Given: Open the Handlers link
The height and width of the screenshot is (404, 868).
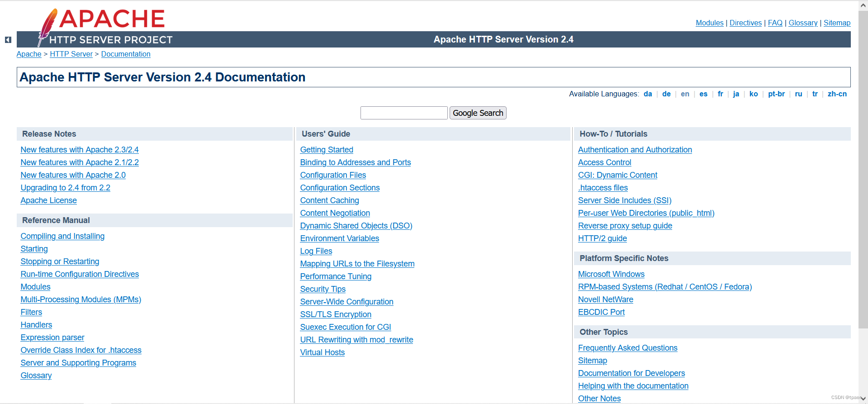Looking at the screenshot, I should point(36,325).
